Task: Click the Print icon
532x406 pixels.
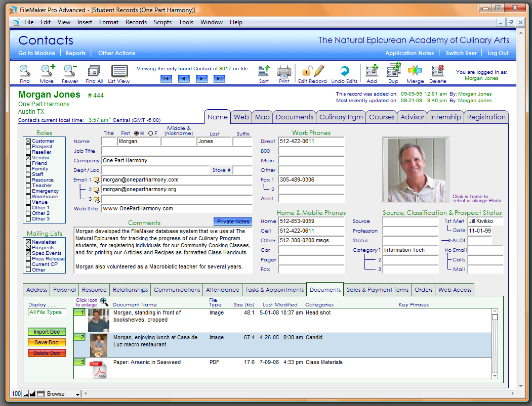Action: click(x=284, y=71)
